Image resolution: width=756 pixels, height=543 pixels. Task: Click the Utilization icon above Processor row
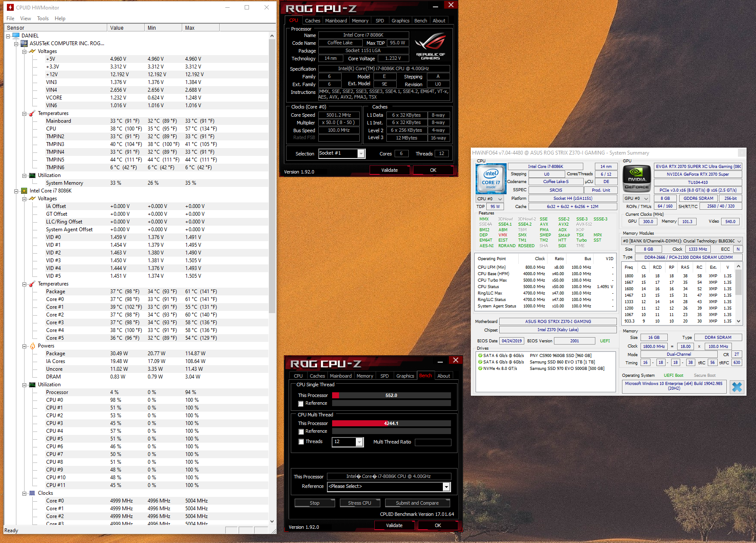[x=32, y=385]
